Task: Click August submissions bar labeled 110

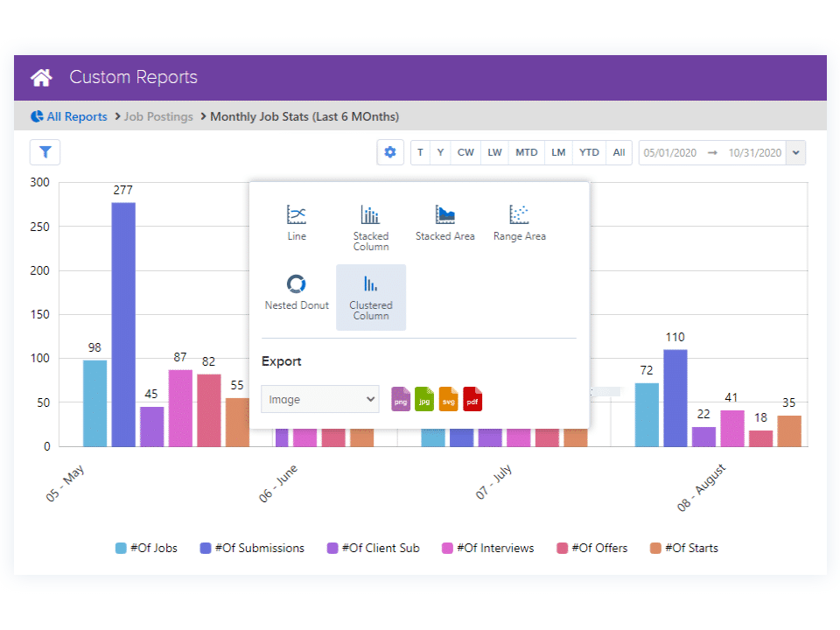Action: tap(675, 398)
